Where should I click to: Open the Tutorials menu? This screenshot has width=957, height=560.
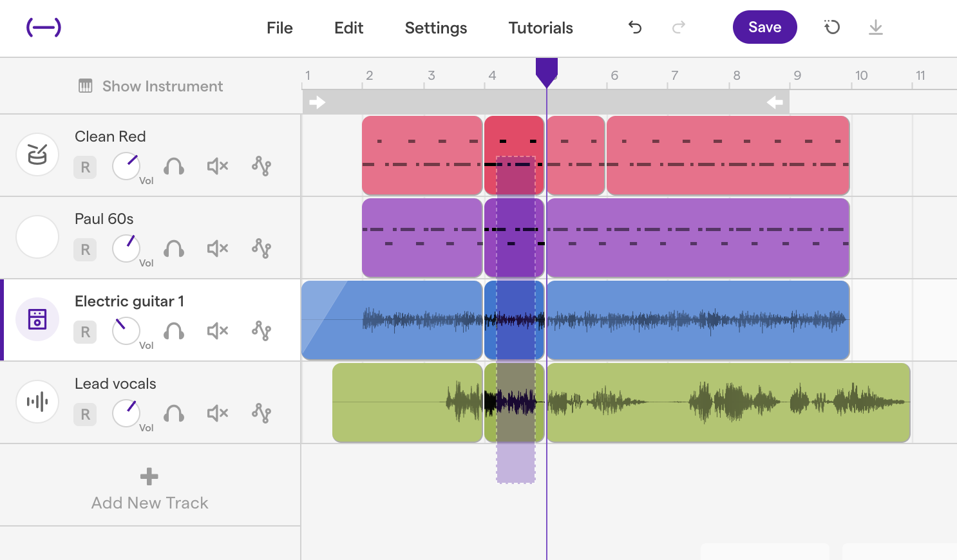coord(541,28)
